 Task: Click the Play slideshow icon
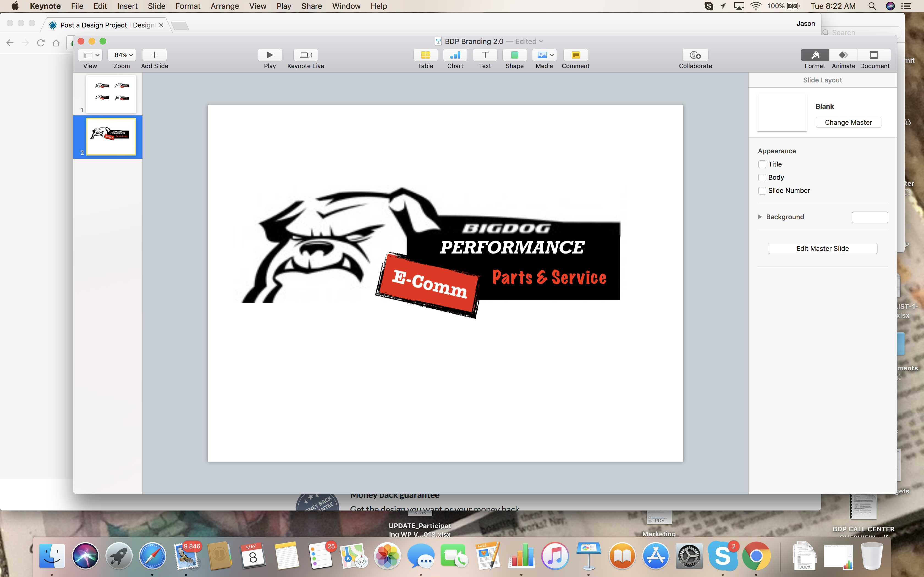269,55
